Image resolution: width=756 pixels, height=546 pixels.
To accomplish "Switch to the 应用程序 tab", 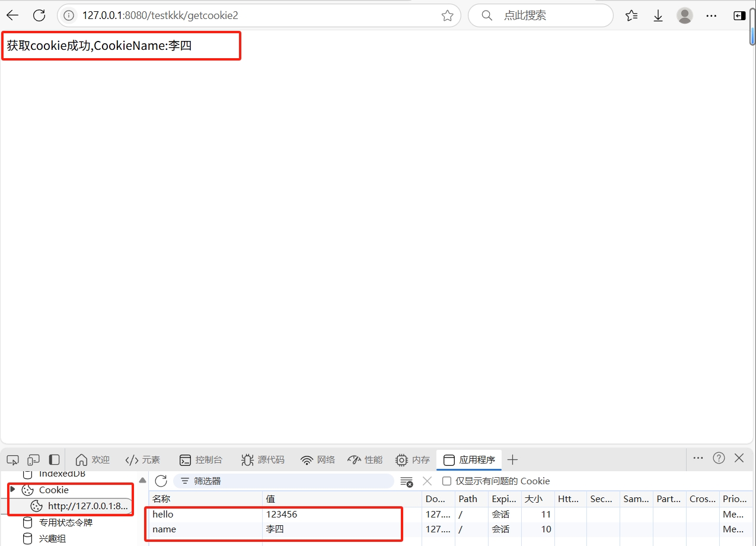I will click(469, 459).
